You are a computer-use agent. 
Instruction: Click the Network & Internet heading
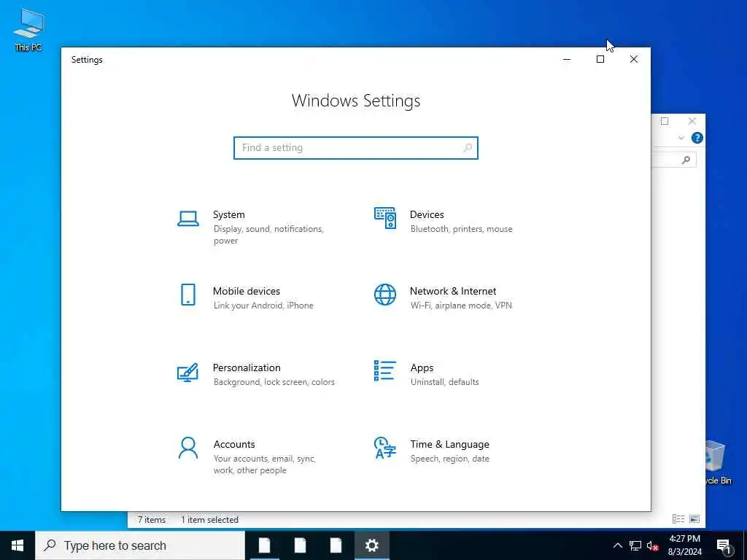pyautogui.click(x=453, y=291)
